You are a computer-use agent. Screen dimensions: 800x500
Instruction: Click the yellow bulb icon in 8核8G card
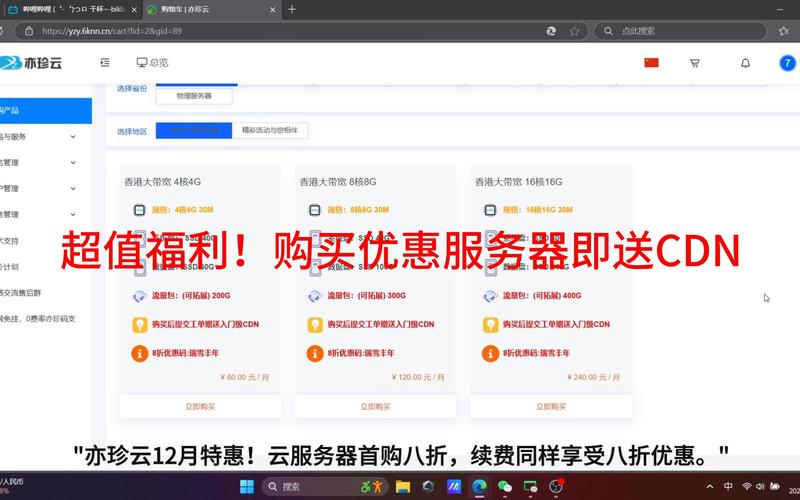click(x=315, y=324)
